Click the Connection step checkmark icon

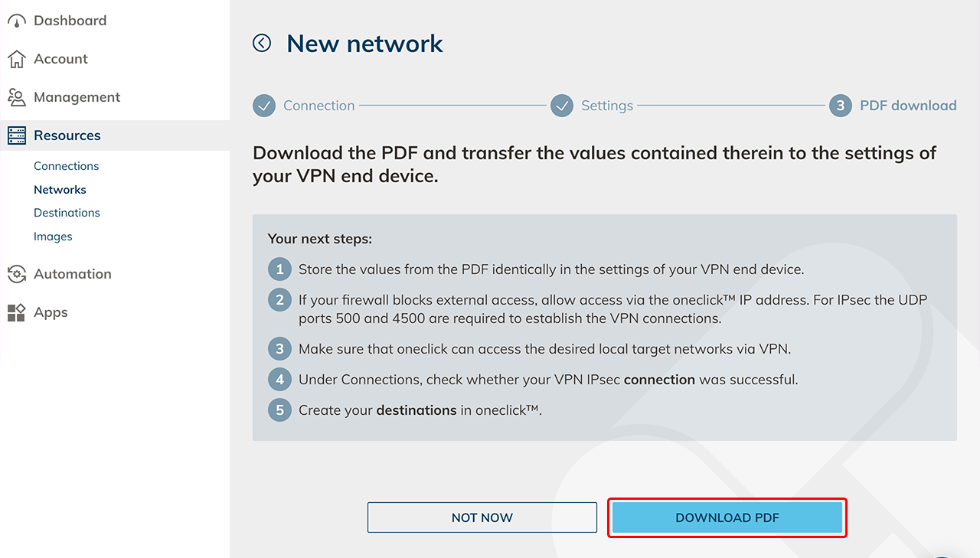point(264,106)
